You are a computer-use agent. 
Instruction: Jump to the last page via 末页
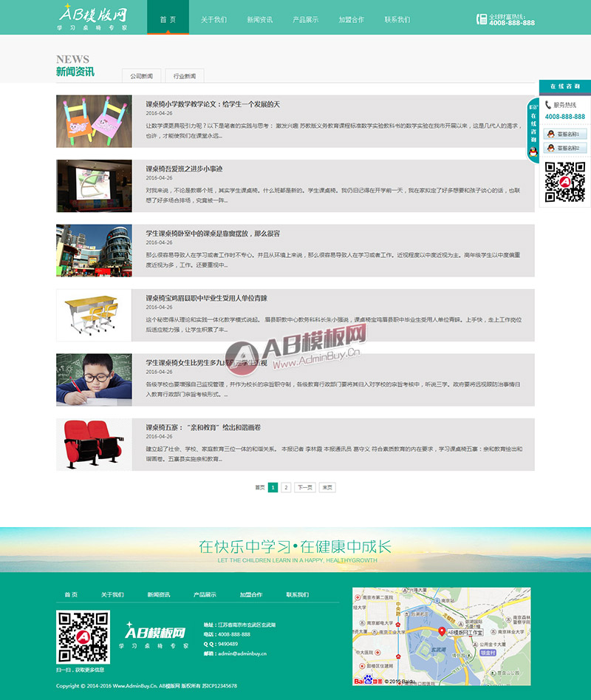point(329,487)
